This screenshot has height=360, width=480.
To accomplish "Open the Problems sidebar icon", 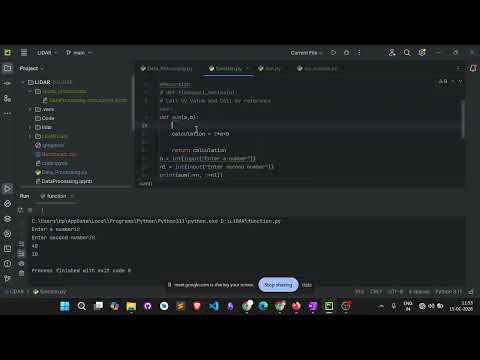I will click(x=7, y=264).
